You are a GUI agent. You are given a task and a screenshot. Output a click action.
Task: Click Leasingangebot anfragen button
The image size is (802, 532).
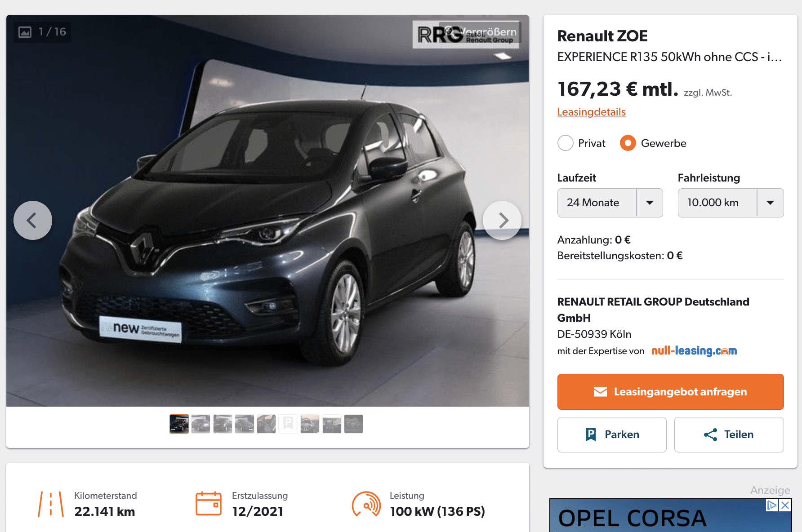(x=670, y=392)
